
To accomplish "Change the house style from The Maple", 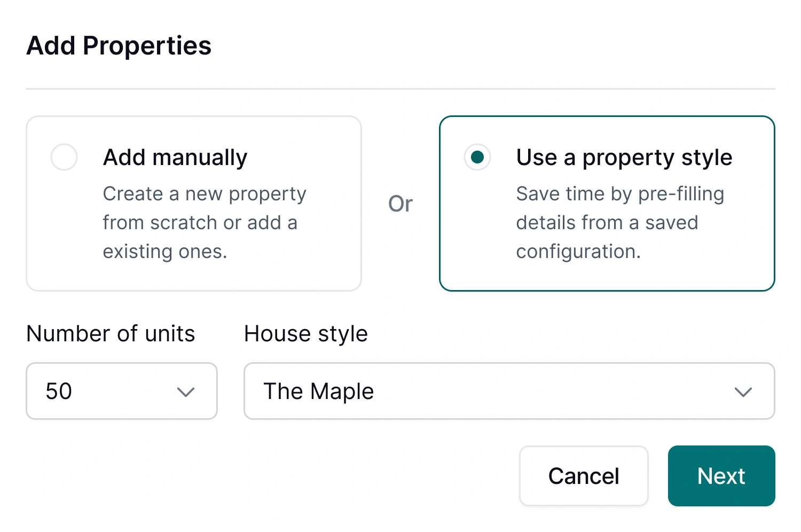I will tap(509, 391).
